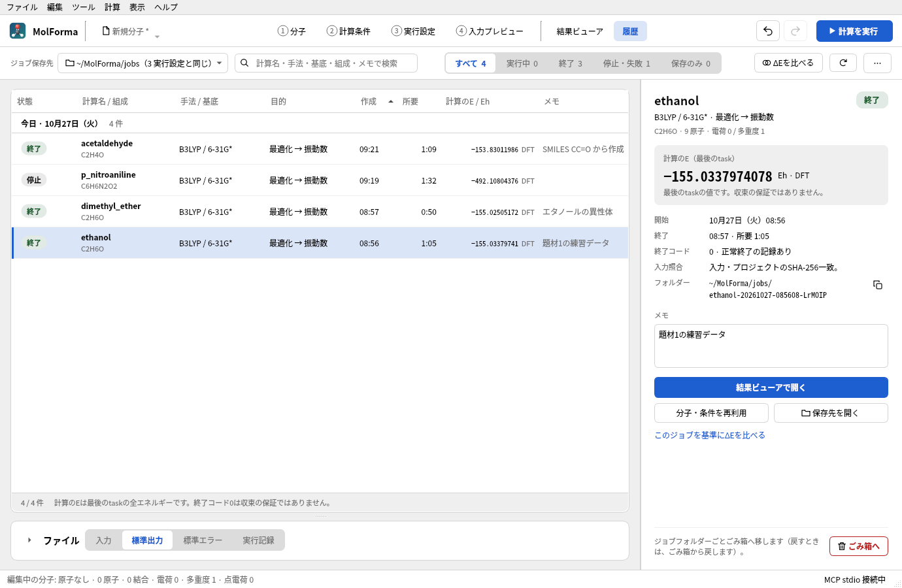Viewport: 902px width, 588px height.
Task: Click the refresh job list icon
Action: (843, 63)
